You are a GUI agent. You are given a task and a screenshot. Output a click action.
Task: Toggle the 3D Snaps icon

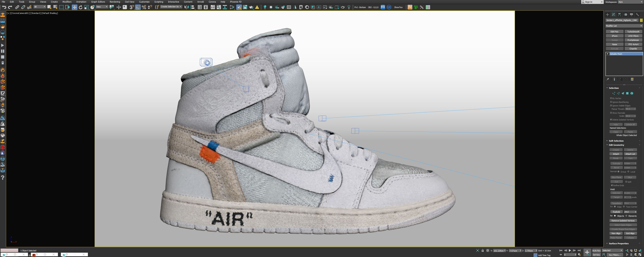click(x=132, y=7)
